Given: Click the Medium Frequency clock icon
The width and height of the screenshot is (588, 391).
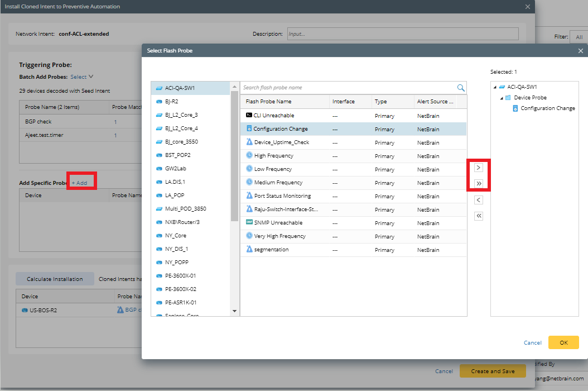Looking at the screenshot, I should click(x=249, y=182).
